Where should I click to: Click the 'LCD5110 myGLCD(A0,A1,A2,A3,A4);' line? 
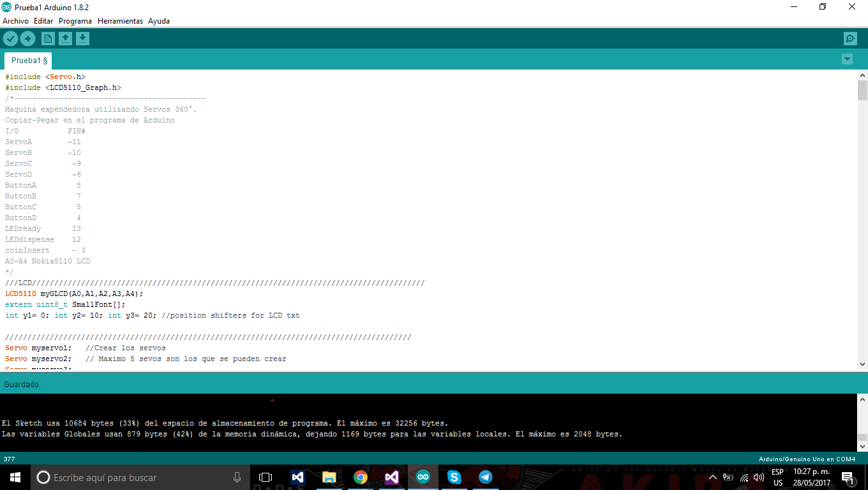75,293
